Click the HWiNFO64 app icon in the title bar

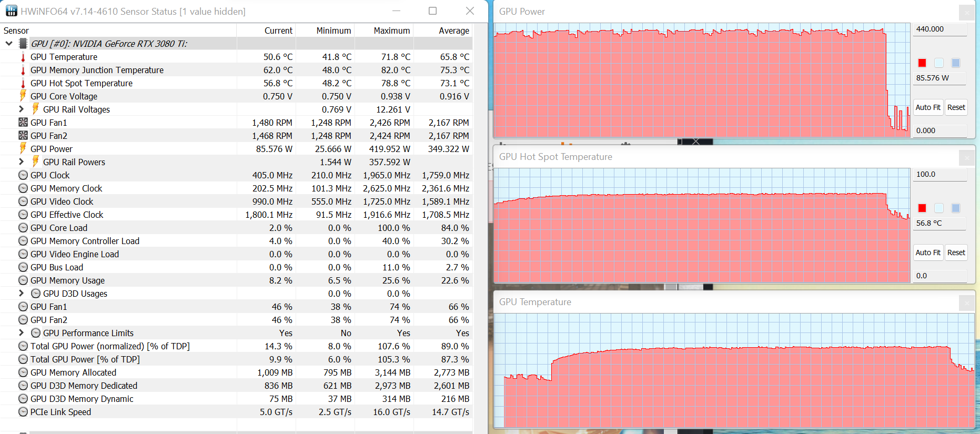click(11, 11)
